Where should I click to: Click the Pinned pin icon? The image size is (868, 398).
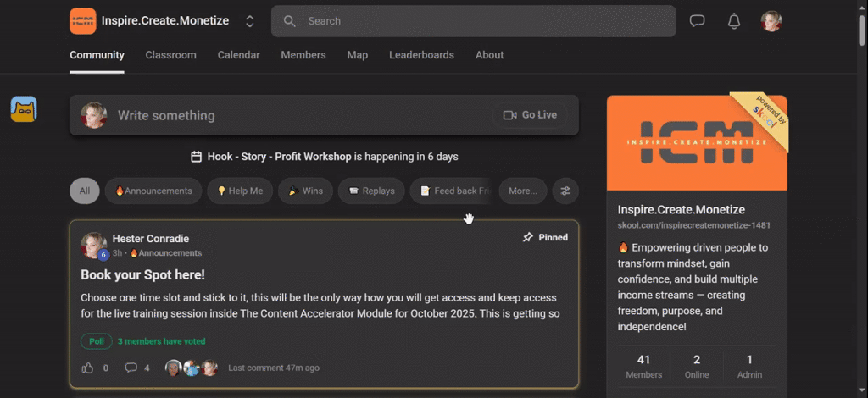[x=528, y=237]
